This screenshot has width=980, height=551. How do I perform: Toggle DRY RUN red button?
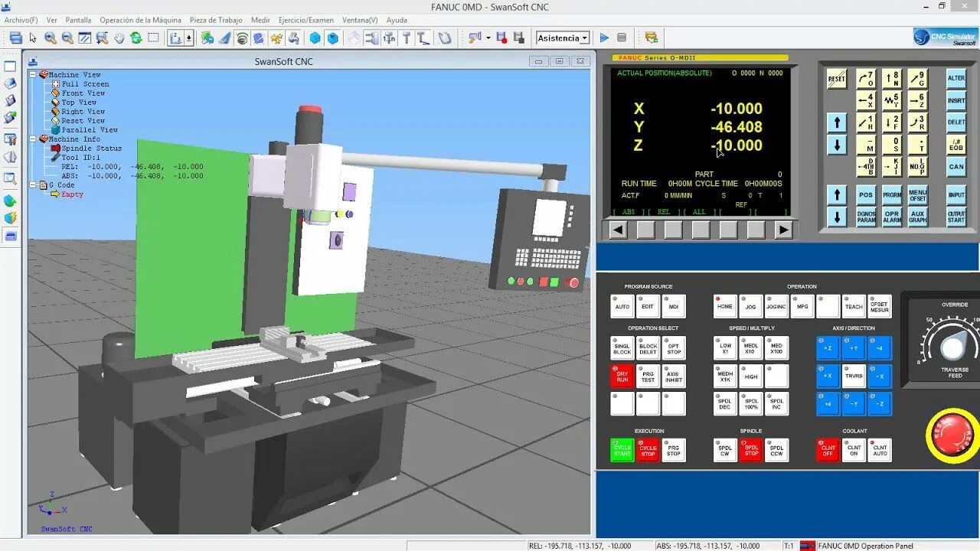click(622, 376)
